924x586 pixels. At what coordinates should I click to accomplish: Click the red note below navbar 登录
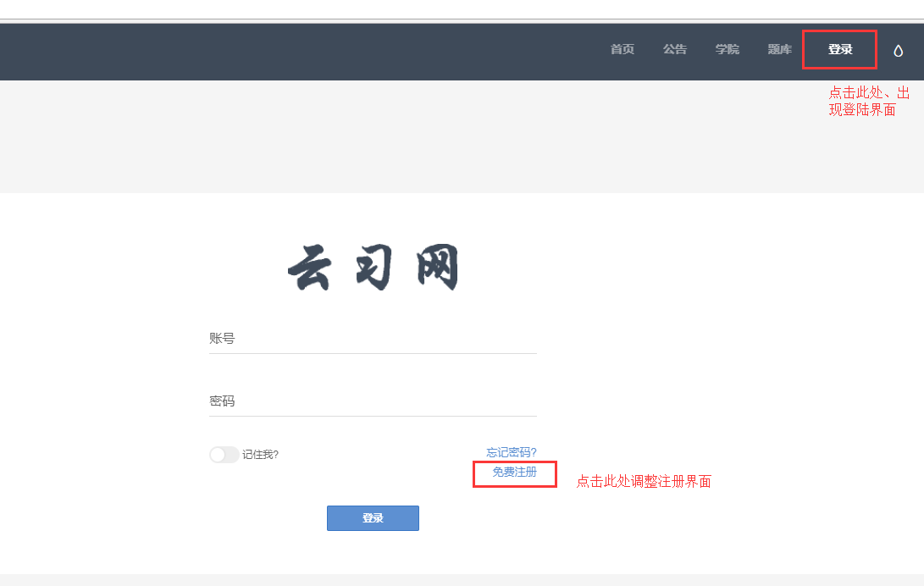point(868,101)
